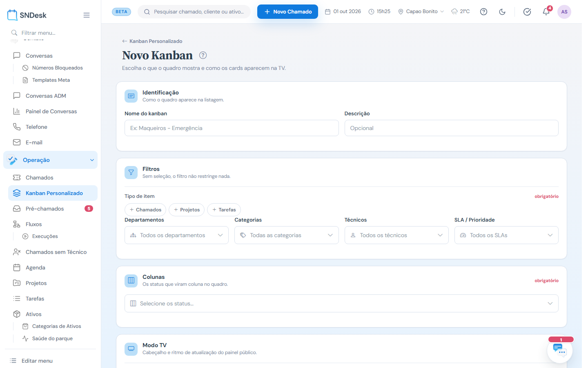
Task: Open the floating chat widget
Action: [x=560, y=350]
